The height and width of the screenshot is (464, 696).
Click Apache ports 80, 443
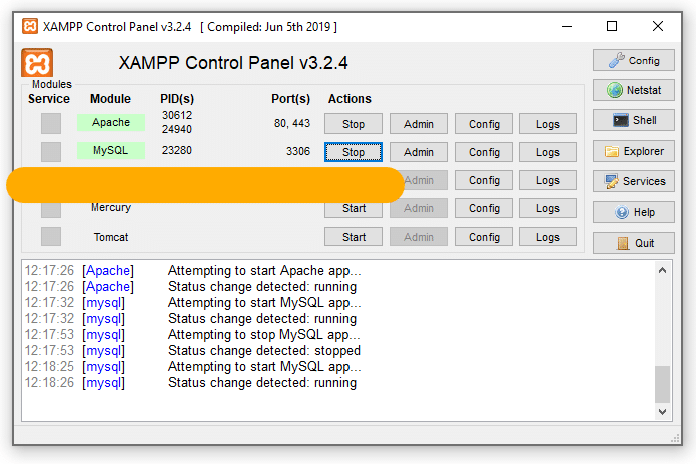(x=292, y=123)
